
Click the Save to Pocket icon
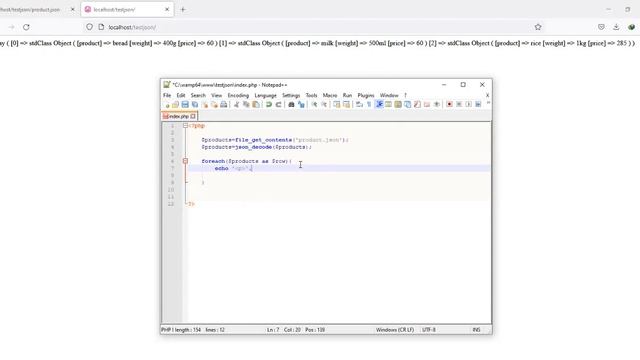point(601,27)
